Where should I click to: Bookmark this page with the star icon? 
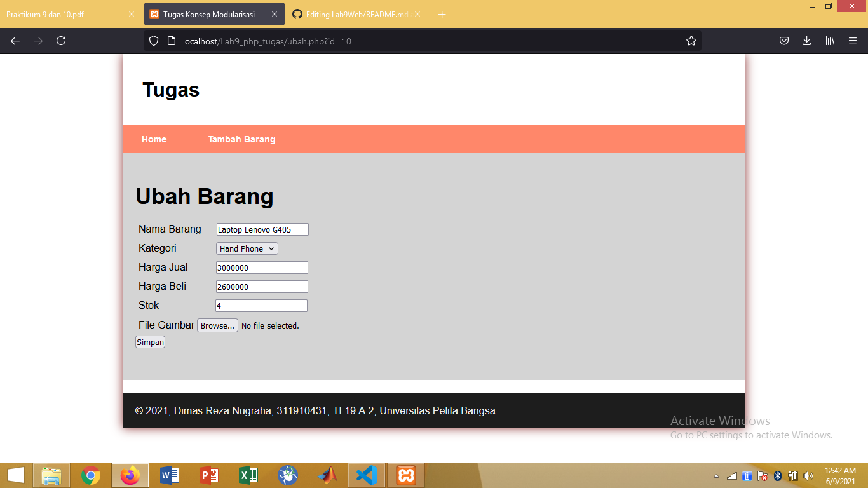click(691, 41)
